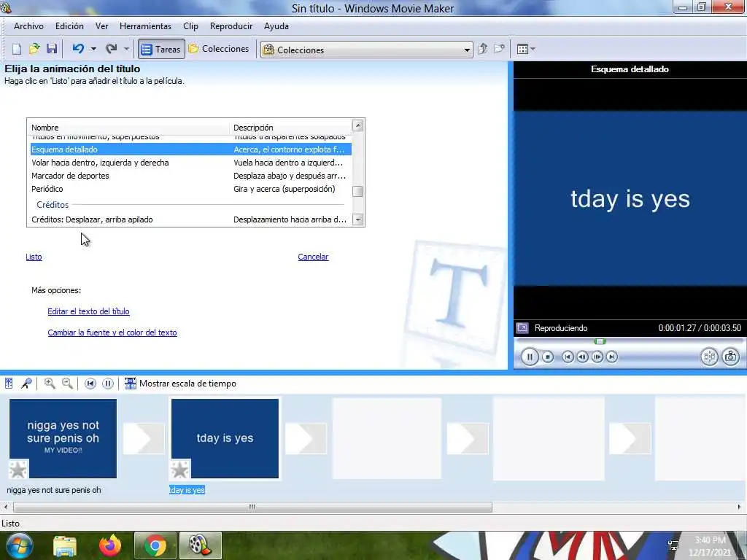Click the Open Project folder icon

[x=34, y=49]
